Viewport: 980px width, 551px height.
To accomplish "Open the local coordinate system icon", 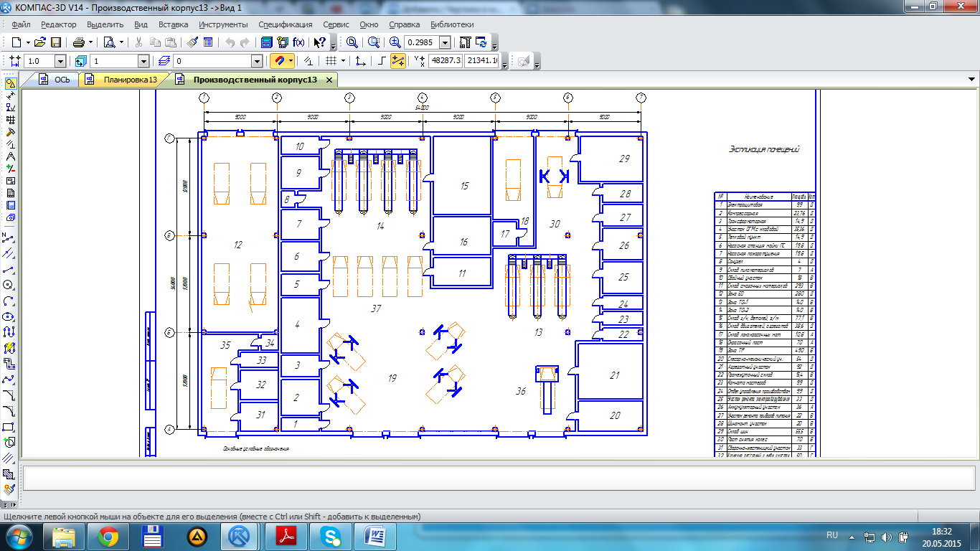I will 360,62.
